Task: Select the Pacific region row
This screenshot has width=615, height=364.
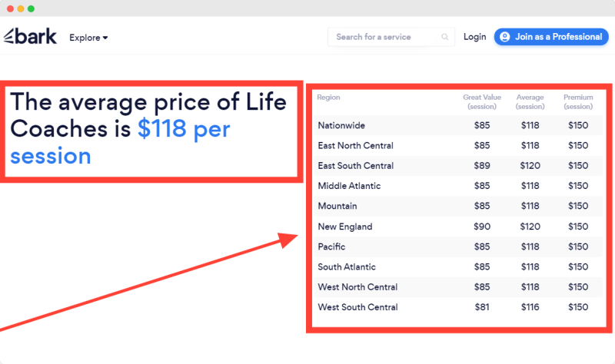Action: click(457, 247)
